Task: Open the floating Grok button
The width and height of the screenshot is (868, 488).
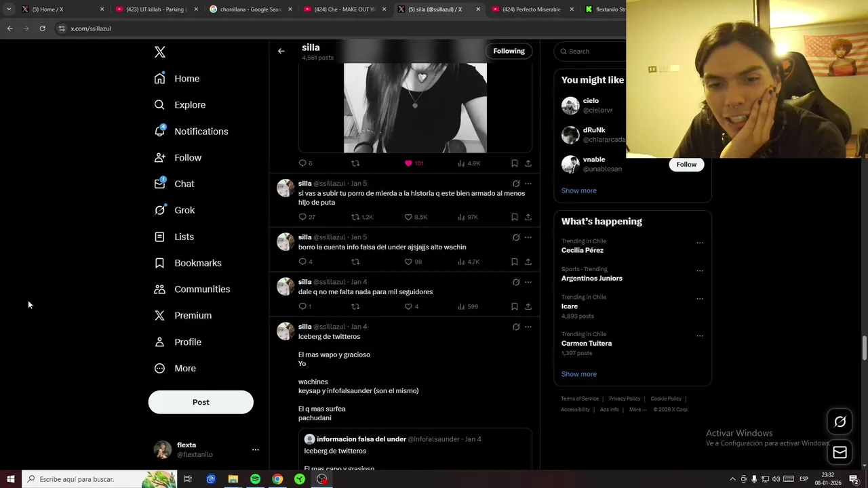Action: [840, 422]
